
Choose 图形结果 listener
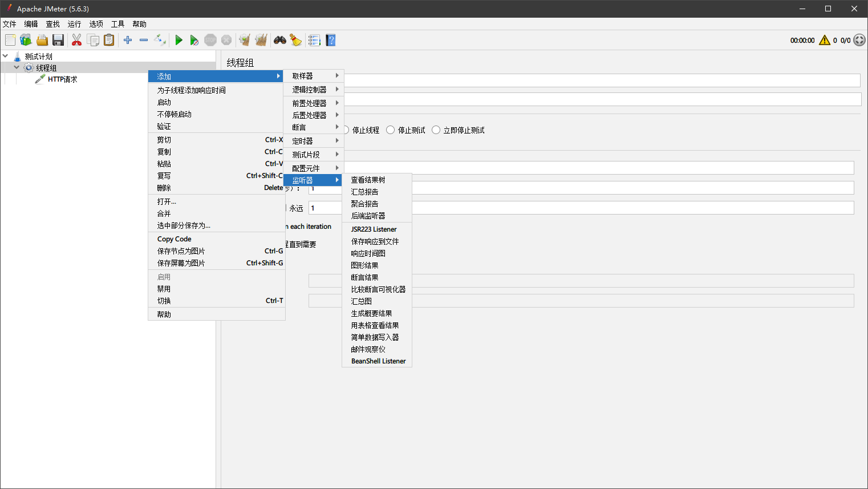click(x=376, y=265)
